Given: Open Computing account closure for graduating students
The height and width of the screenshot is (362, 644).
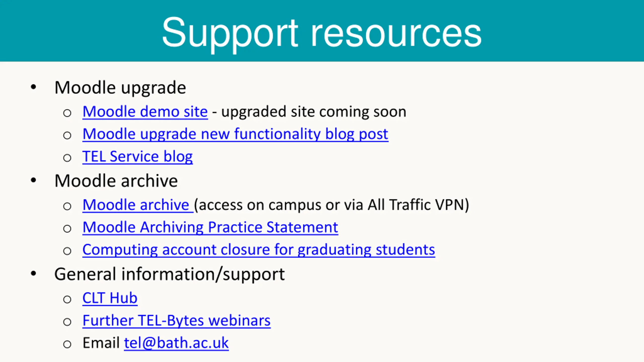Looking at the screenshot, I should 259,250.
